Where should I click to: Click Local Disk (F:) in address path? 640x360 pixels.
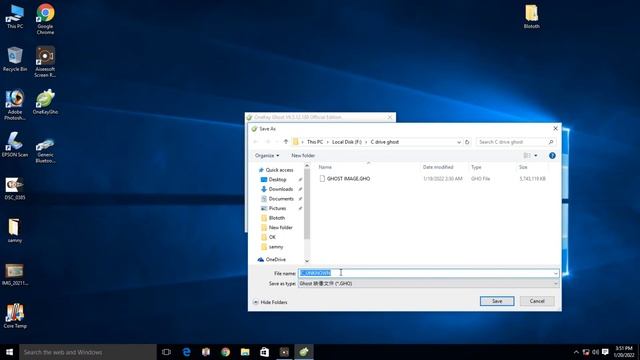(x=347, y=142)
